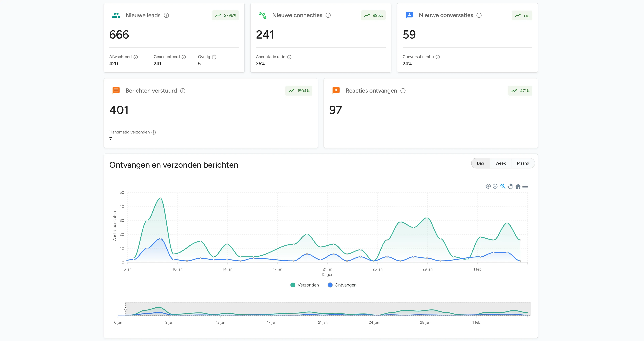
Task: Click the 471% trend badge
Action: [520, 91]
